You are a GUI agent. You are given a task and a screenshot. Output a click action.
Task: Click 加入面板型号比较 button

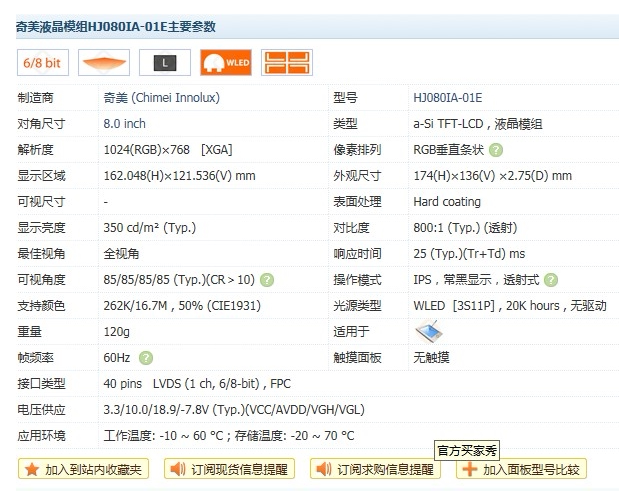point(521,469)
